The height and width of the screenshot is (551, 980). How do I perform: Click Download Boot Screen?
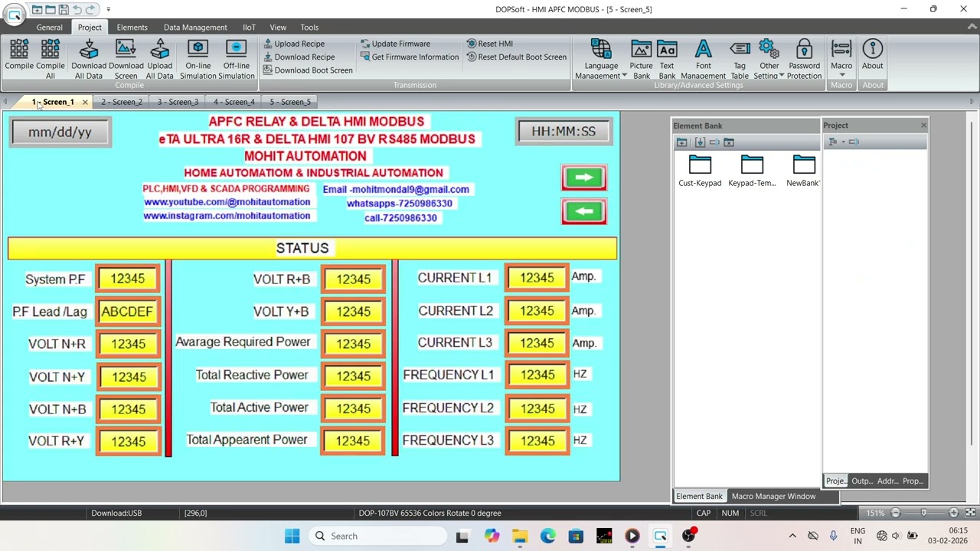(x=308, y=70)
